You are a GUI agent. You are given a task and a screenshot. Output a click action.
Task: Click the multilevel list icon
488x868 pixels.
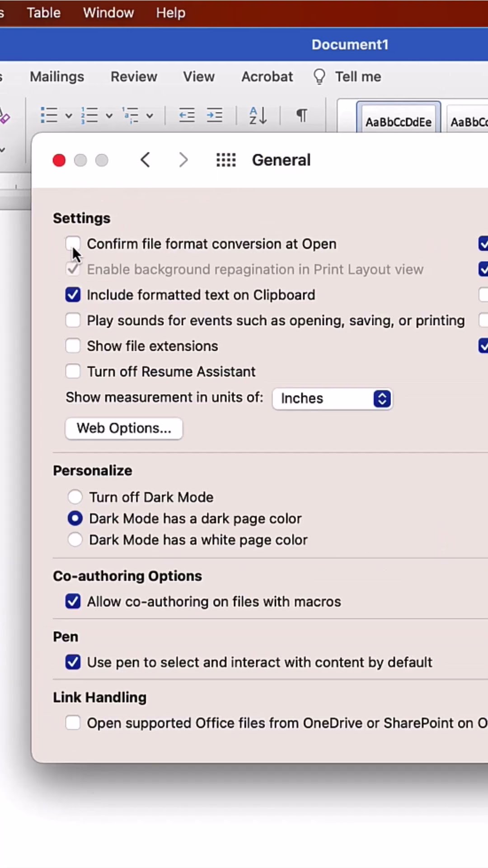click(x=131, y=115)
